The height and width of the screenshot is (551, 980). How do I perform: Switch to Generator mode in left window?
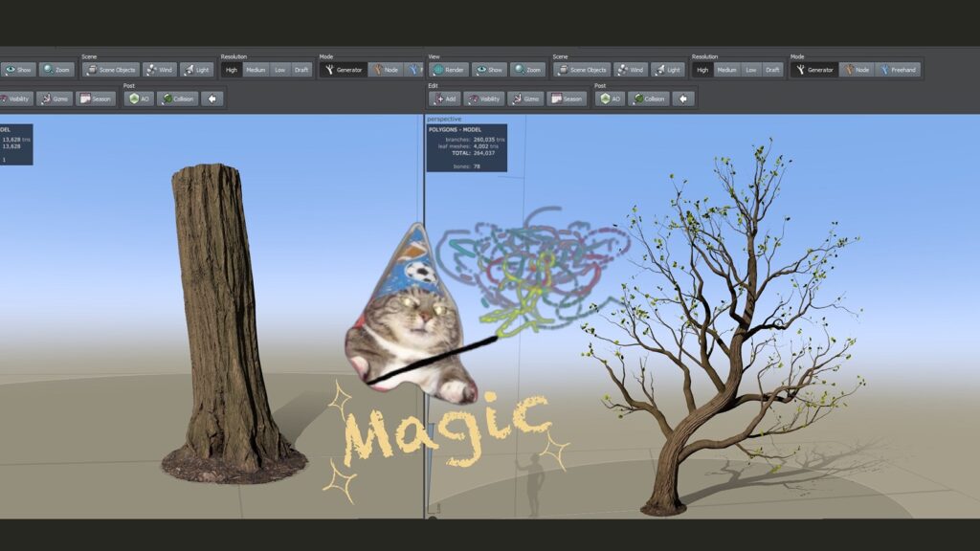344,70
